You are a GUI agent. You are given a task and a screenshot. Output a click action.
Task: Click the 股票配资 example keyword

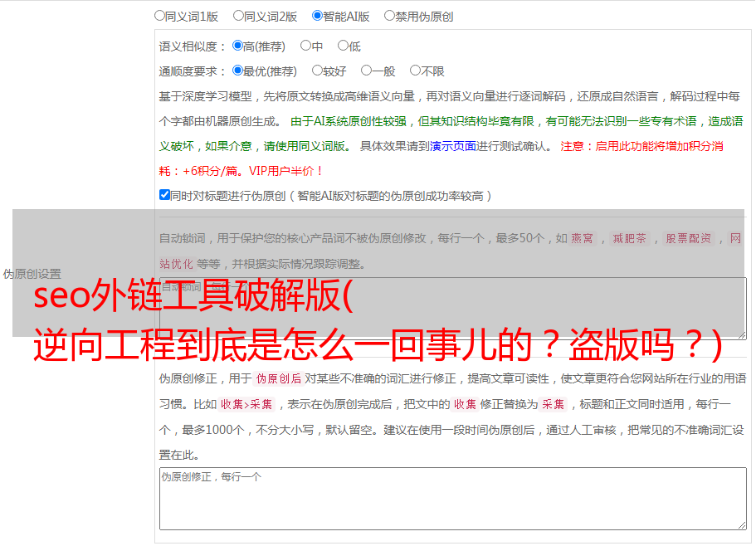coord(688,238)
